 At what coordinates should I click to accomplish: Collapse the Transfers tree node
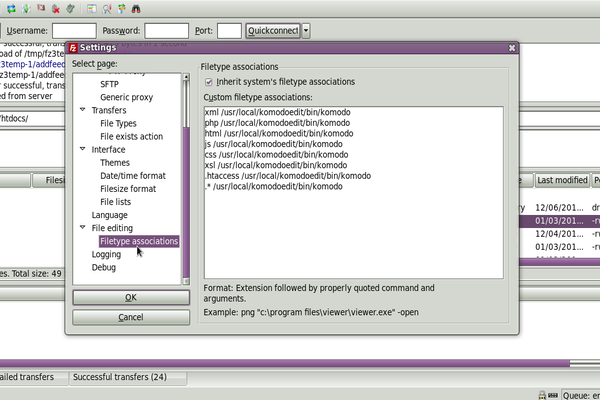(82, 110)
